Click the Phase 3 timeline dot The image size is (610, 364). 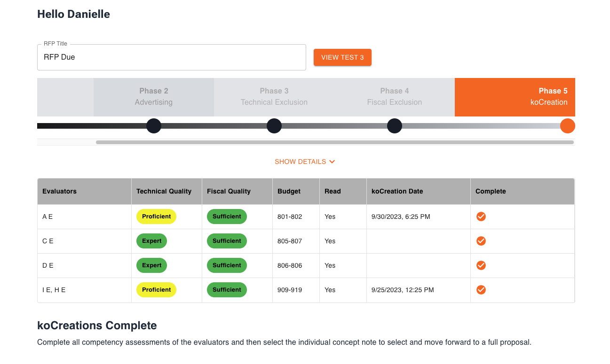click(274, 126)
